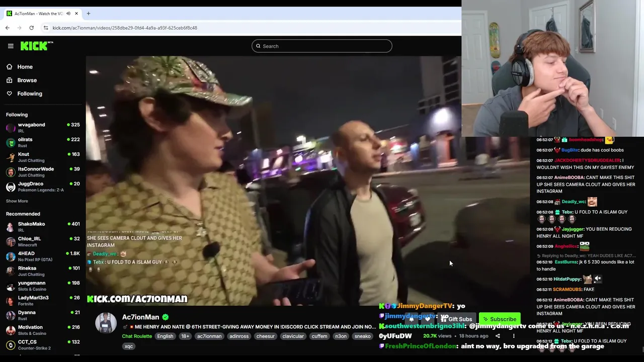Open oilrats channel in Following list
The image size is (644, 362).
[43, 142]
